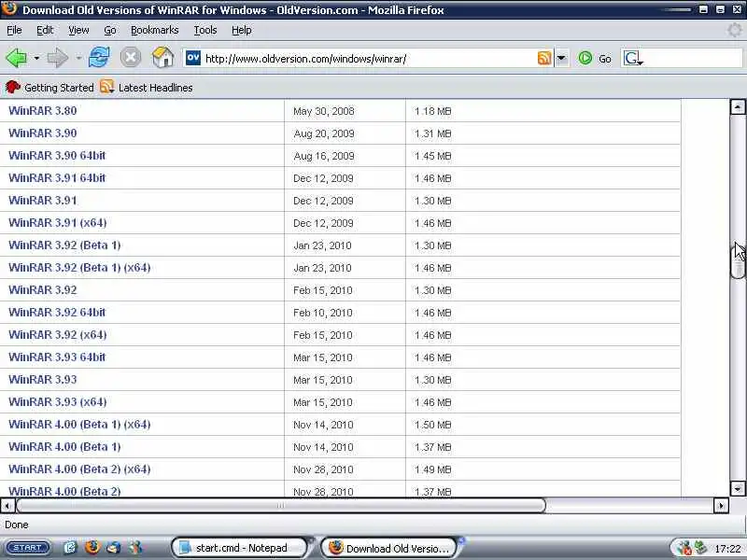Click in the URL address field
Viewport: 747px width, 560px height.
tap(369, 59)
